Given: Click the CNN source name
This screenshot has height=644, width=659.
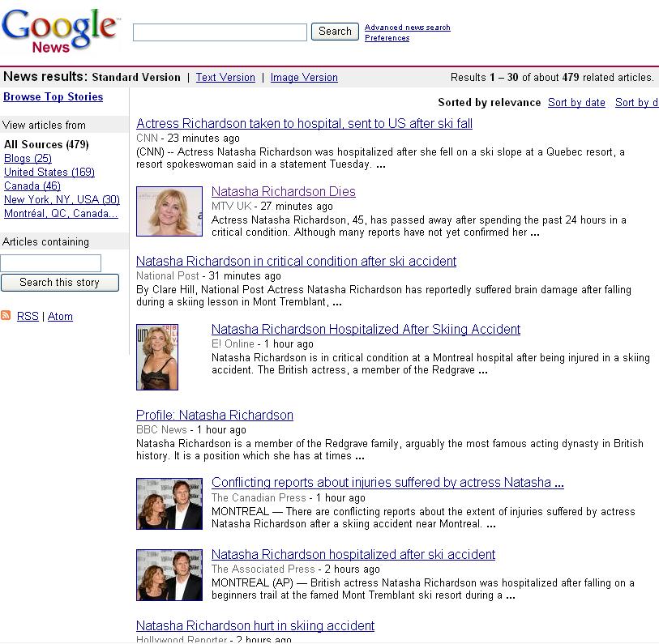Looking at the screenshot, I should click(x=147, y=139).
